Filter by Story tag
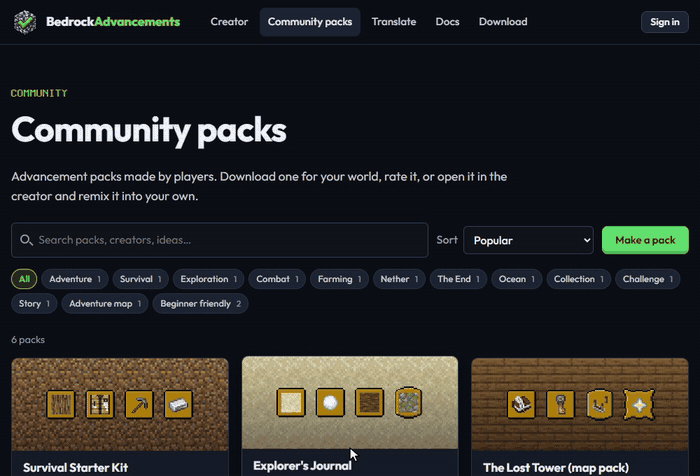The height and width of the screenshot is (476, 700). click(x=34, y=304)
